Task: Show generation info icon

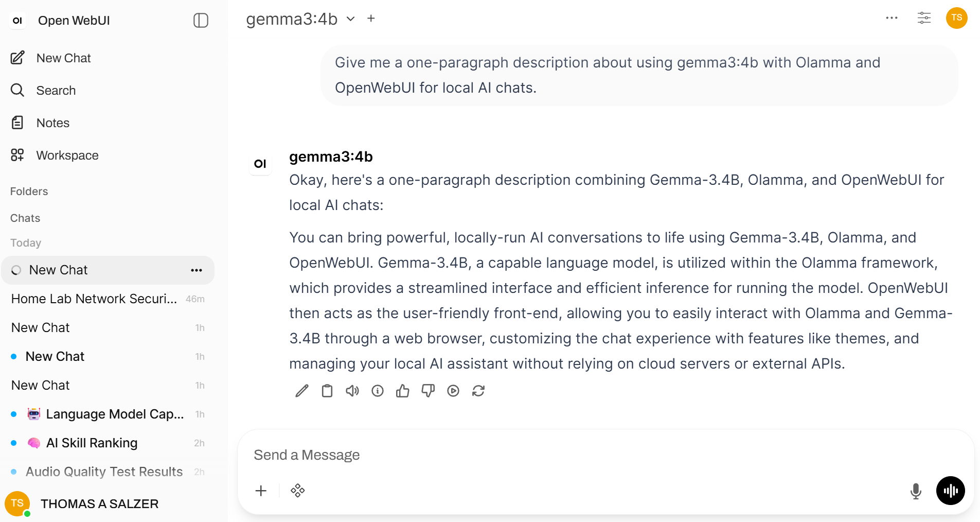Action: tap(378, 391)
